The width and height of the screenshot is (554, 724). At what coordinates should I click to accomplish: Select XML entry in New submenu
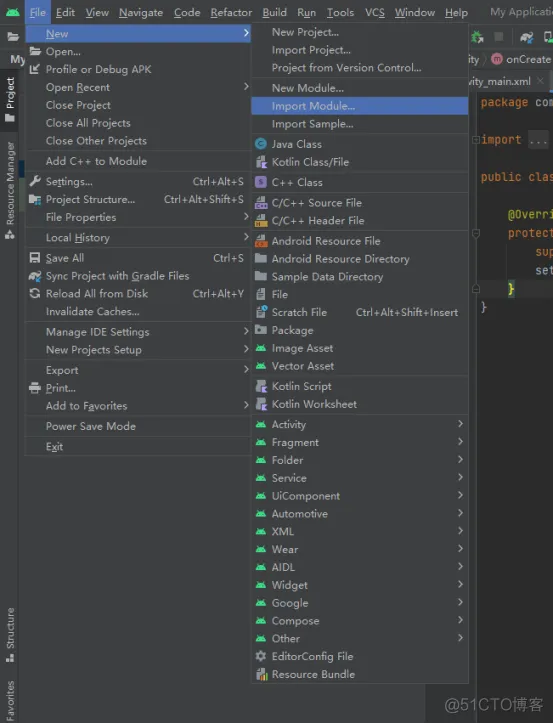point(360,531)
